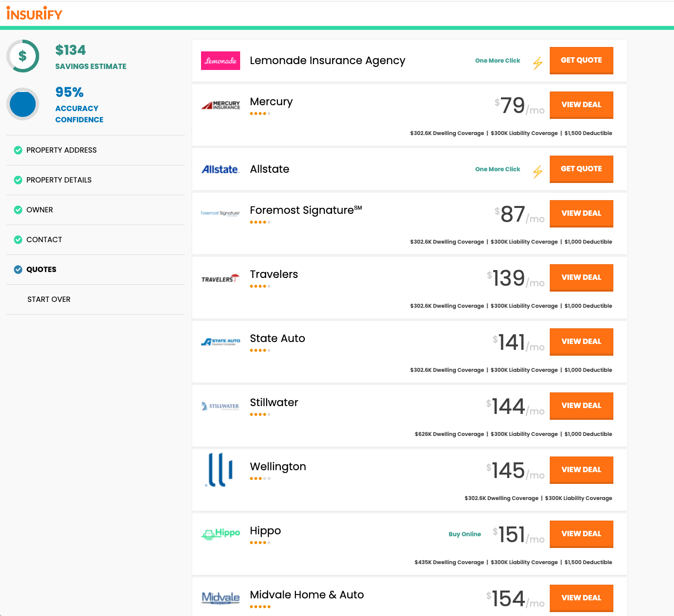View the Travelers deal
The width and height of the screenshot is (674, 616).
point(581,277)
